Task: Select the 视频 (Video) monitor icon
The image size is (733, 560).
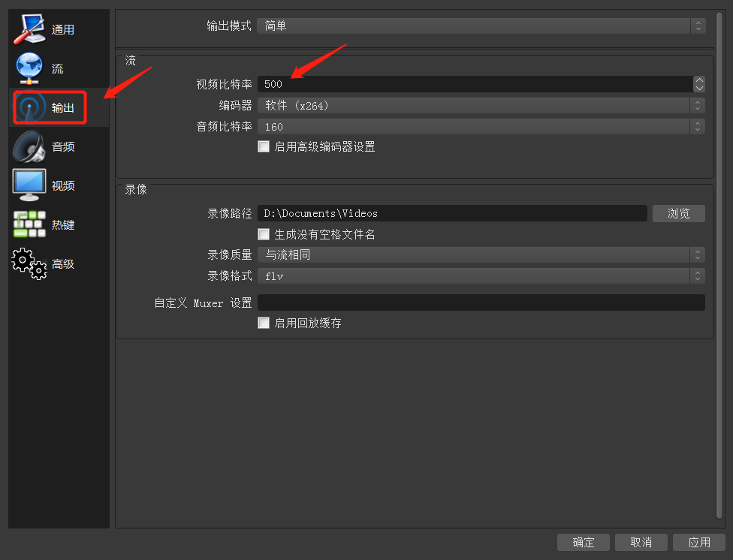Action: pos(29,185)
